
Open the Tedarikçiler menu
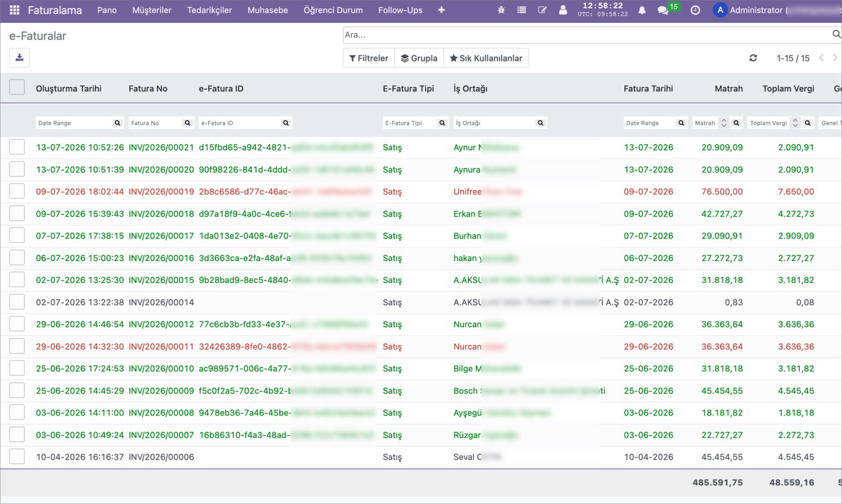tap(209, 10)
